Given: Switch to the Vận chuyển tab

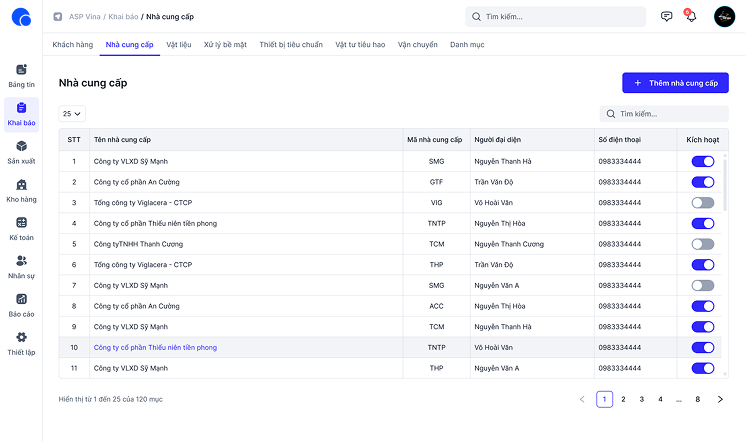Looking at the screenshot, I should 417,45.
